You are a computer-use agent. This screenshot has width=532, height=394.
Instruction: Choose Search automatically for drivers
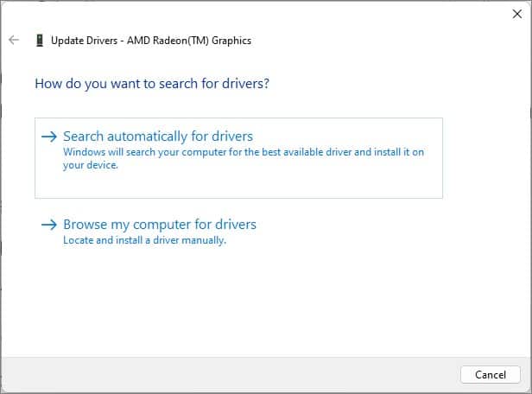pos(238,158)
